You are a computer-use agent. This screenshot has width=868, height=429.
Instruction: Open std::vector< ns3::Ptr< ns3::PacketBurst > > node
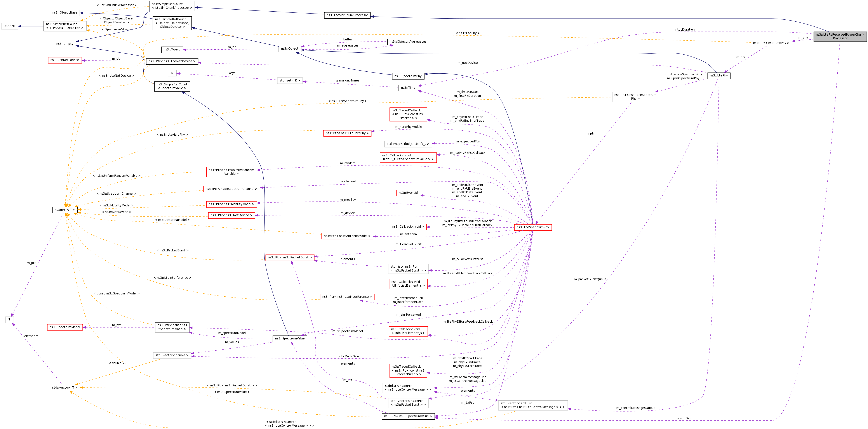coord(408,403)
